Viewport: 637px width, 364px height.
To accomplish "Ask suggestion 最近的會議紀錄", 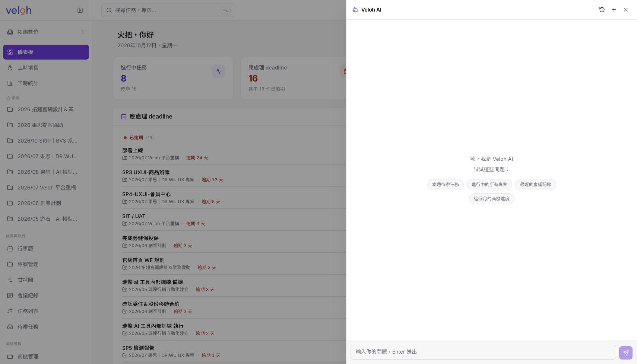I will 535,185.
